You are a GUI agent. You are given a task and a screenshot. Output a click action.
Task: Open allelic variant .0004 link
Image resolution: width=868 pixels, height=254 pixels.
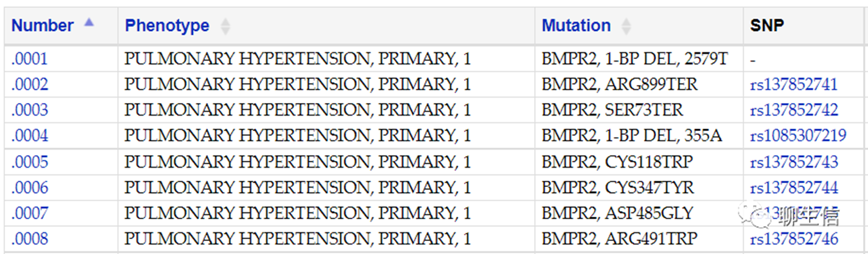point(30,136)
